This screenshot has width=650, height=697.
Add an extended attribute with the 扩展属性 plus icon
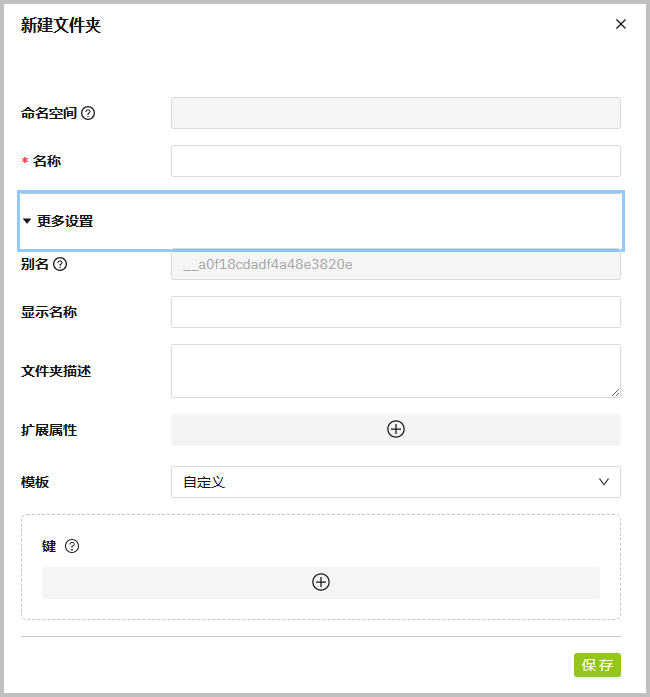[396, 429]
